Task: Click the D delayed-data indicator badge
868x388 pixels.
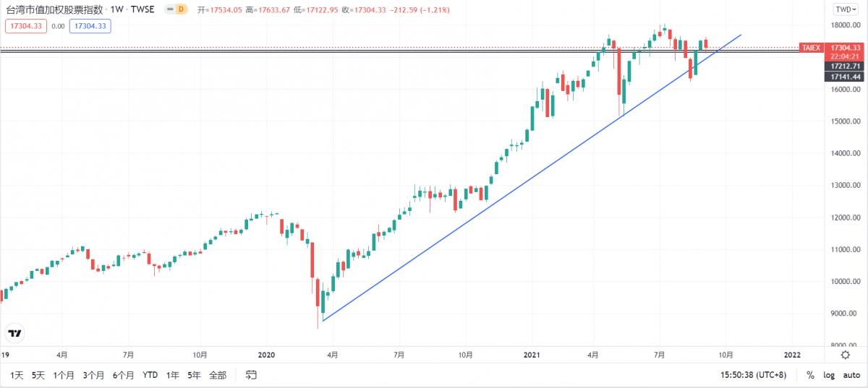Action: click(181, 9)
